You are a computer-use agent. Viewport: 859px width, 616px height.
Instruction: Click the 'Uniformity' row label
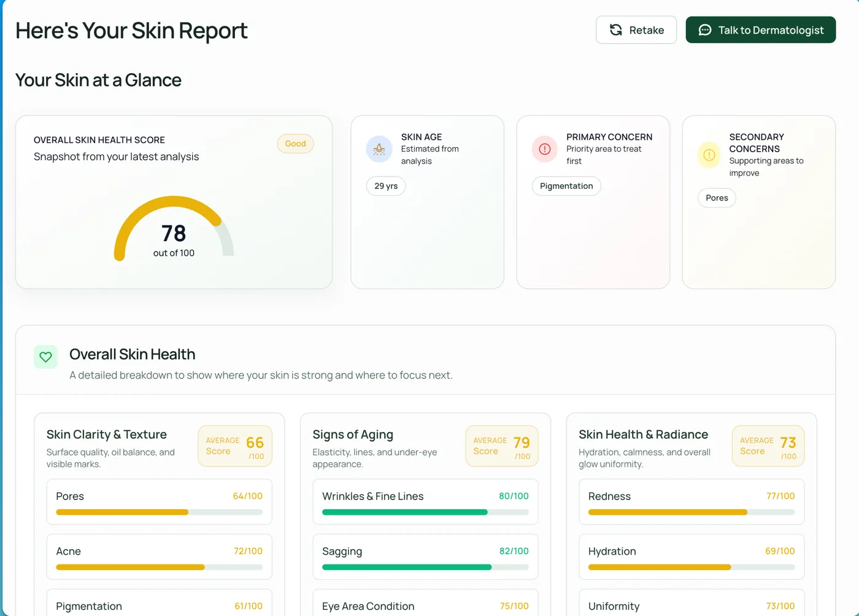614,606
